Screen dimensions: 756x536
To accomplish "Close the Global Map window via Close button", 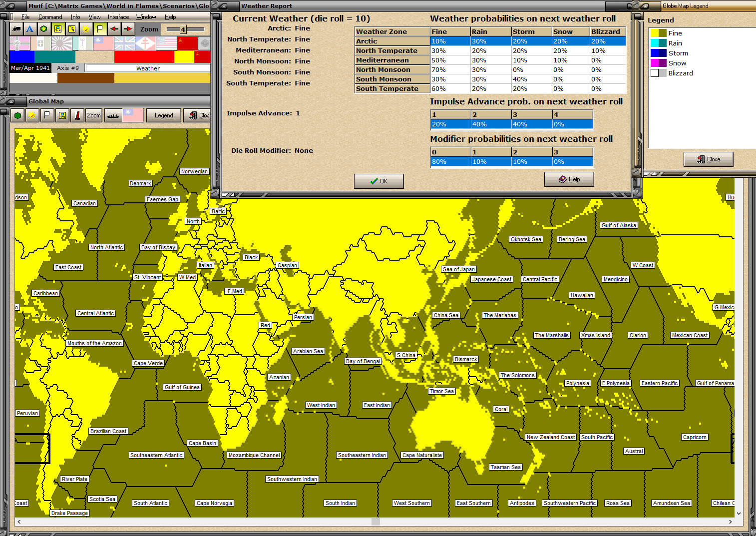I will (x=197, y=115).
